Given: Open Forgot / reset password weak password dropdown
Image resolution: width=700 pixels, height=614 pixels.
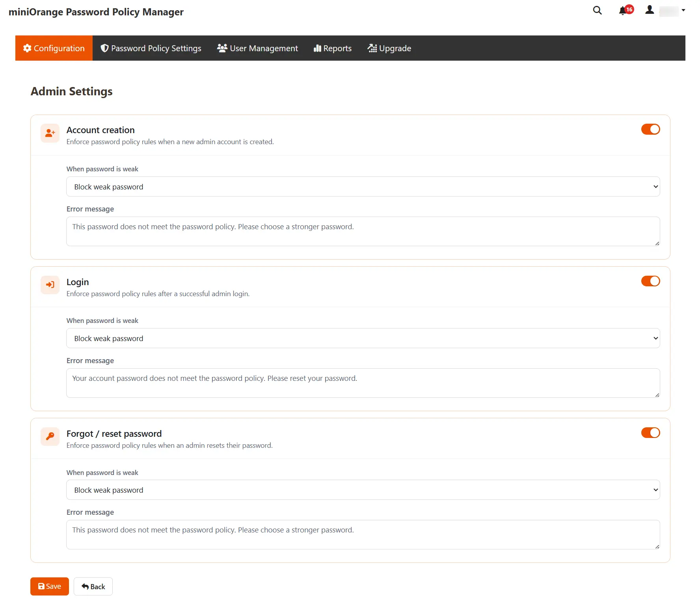Looking at the screenshot, I should pyautogui.click(x=363, y=490).
